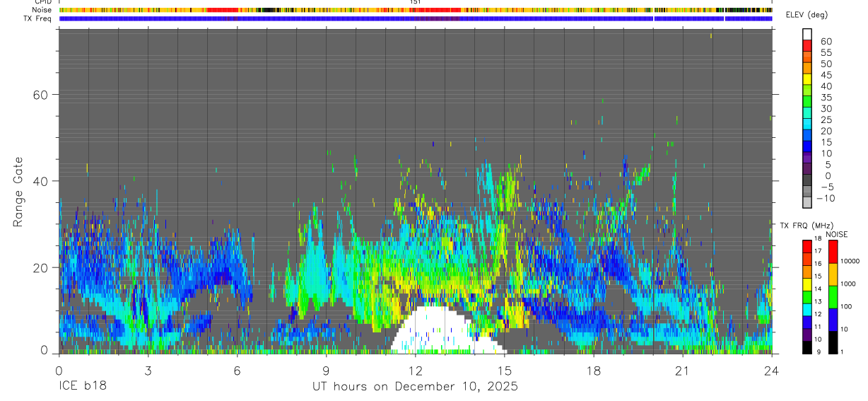This screenshot has height=401, width=868.
Task: Select the cyan ELEV segment between 20 and 25
Action: point(807,124)
